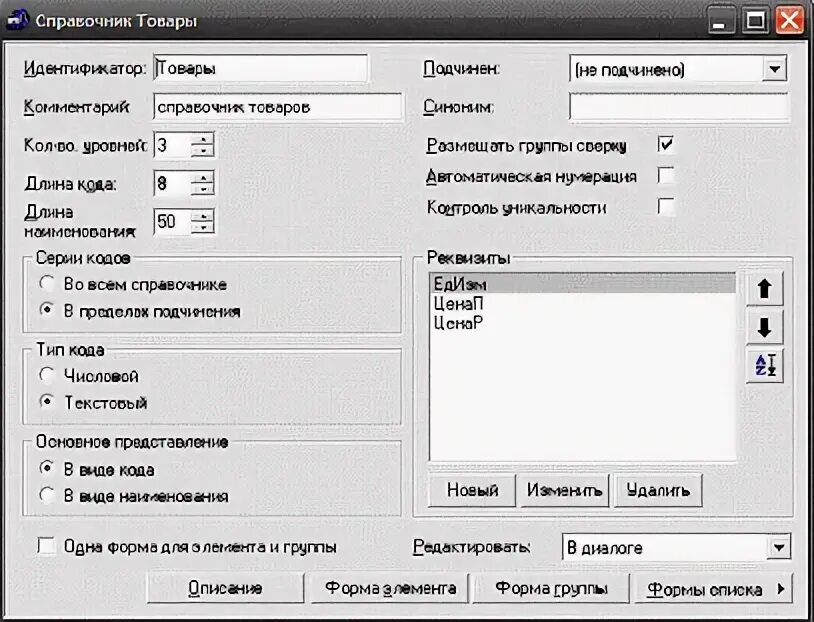
Task: Open the Редактировать dropdown
Action: pyautogui.click(x=779, y=547)
